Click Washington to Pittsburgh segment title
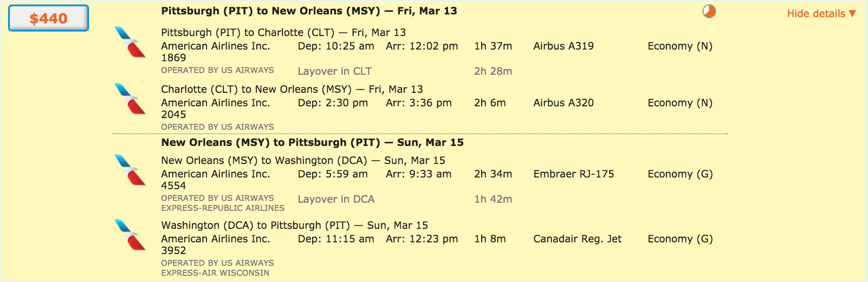Image resolution: width=868 pixels, height=282 pixels. 295,225
